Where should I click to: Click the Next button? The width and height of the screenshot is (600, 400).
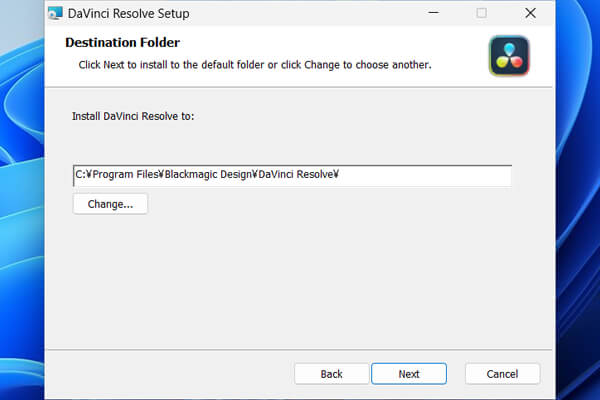[409, 374]
